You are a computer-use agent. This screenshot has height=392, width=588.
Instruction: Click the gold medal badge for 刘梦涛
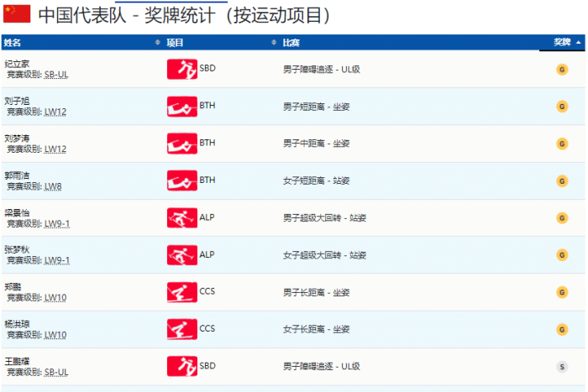pyautogui.click(x=562, y=144)
